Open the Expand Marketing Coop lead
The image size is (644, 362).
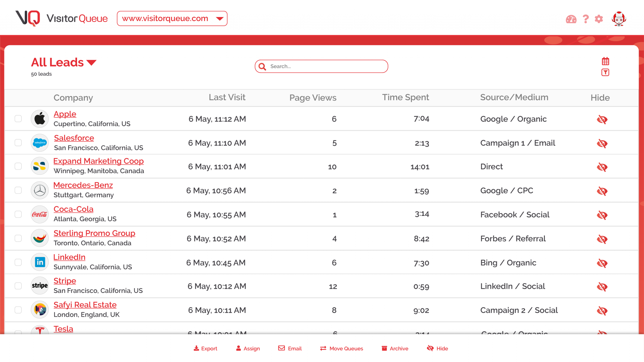click(x=98, y=161)
